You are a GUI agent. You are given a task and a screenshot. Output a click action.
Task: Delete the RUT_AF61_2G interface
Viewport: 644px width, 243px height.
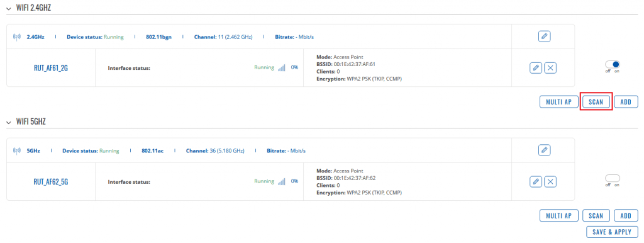(x=550, y=68)
